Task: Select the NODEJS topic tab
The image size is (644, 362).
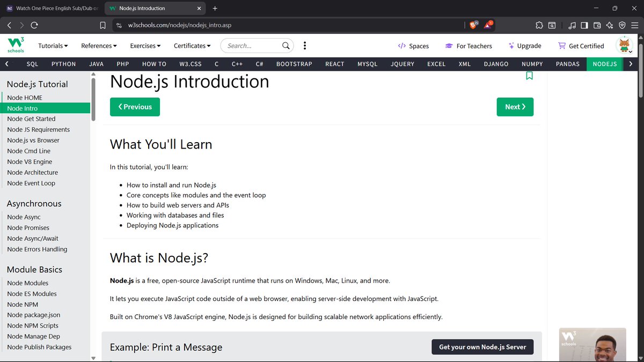Action: point(605,64)
